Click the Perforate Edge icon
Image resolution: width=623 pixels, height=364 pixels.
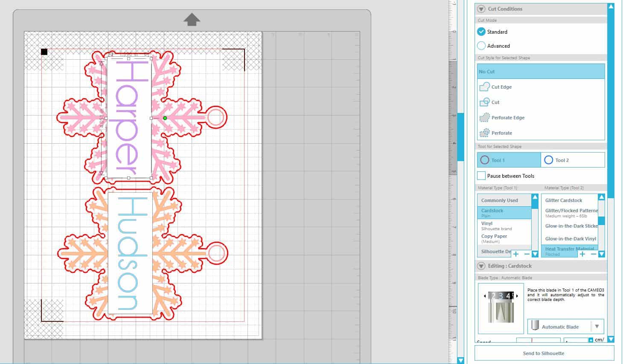[484, 117]
